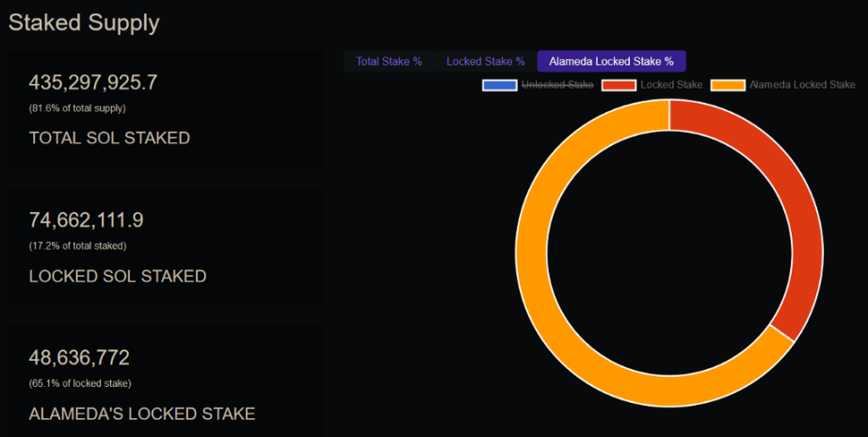
Task: Click the 435,297,925.7 total staked value
Action: (93, 83)
